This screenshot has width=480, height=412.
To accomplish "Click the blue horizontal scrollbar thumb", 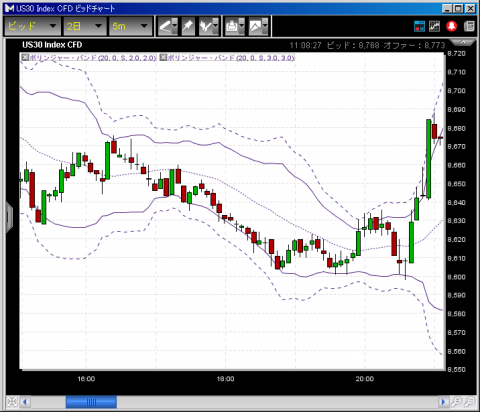I will click(x=91, y=402).
